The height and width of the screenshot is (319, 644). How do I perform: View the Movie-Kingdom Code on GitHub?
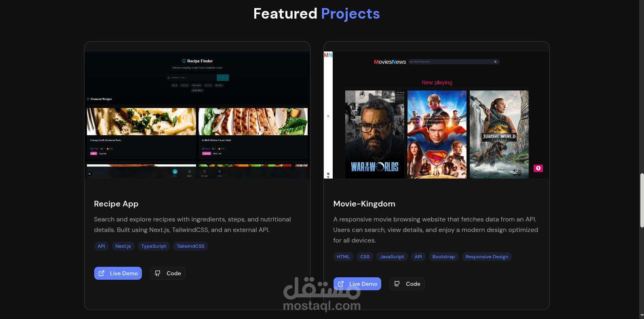407,284
